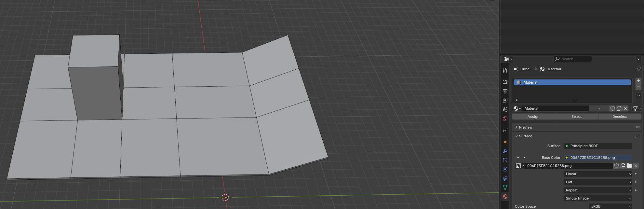The width and height of the screenshot is (644, 209).
Task: Click the material list resize handle
Action: click(575, 100)
